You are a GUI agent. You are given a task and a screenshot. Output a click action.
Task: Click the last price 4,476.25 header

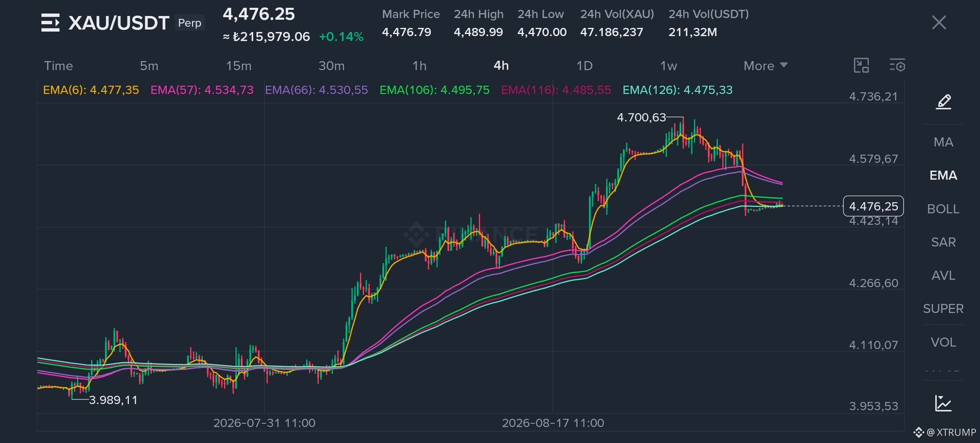coord(259,14)
